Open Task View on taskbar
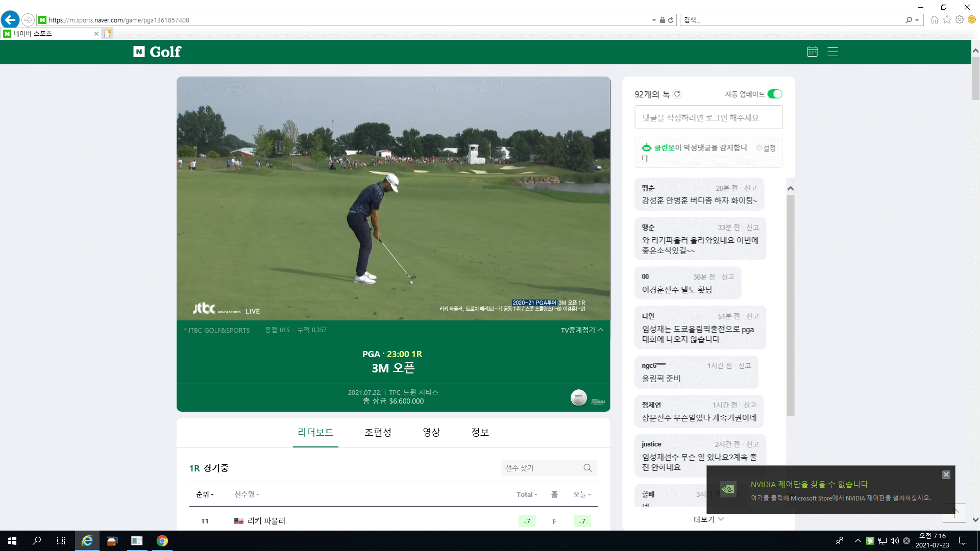 click(x=61, y=541)
